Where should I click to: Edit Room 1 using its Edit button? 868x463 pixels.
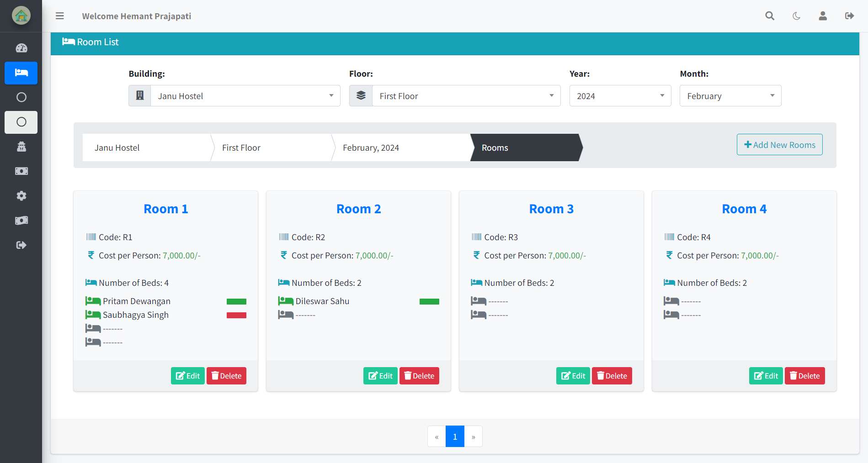pyautogui.click(x=187, y=375)
